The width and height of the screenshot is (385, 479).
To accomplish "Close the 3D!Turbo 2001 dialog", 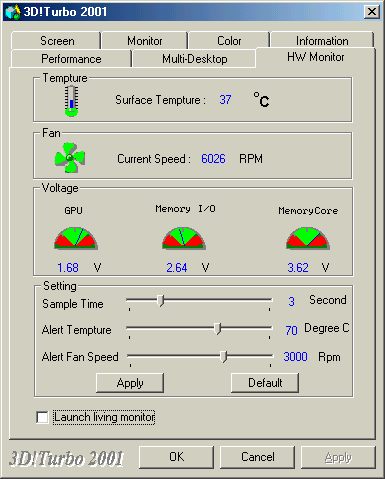I will [x=371, y=12].
